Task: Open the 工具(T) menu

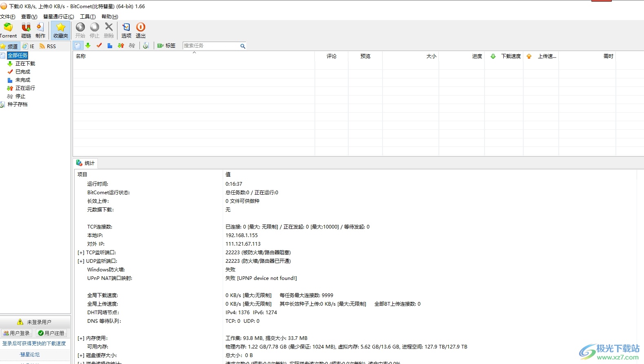Action: click(x=88, y=17)
